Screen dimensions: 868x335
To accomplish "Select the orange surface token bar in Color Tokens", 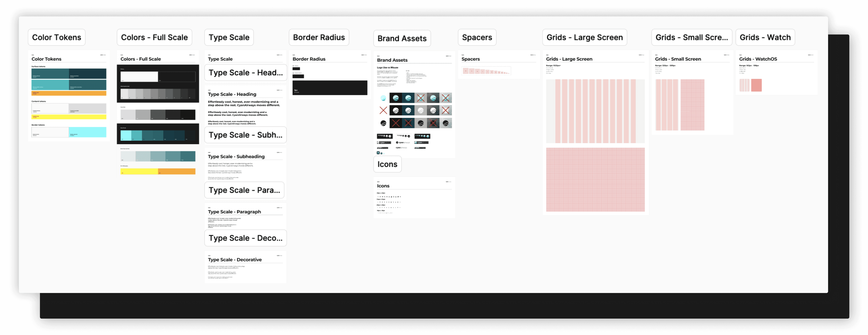I will tap(69, 93).
